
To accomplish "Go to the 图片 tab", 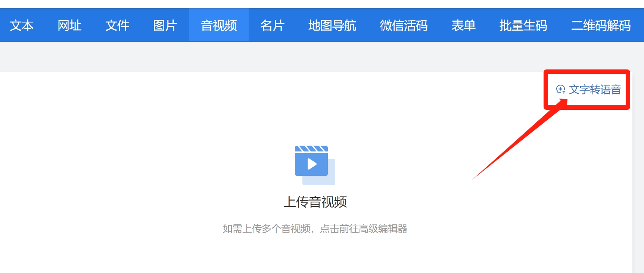I will [165, 25].
